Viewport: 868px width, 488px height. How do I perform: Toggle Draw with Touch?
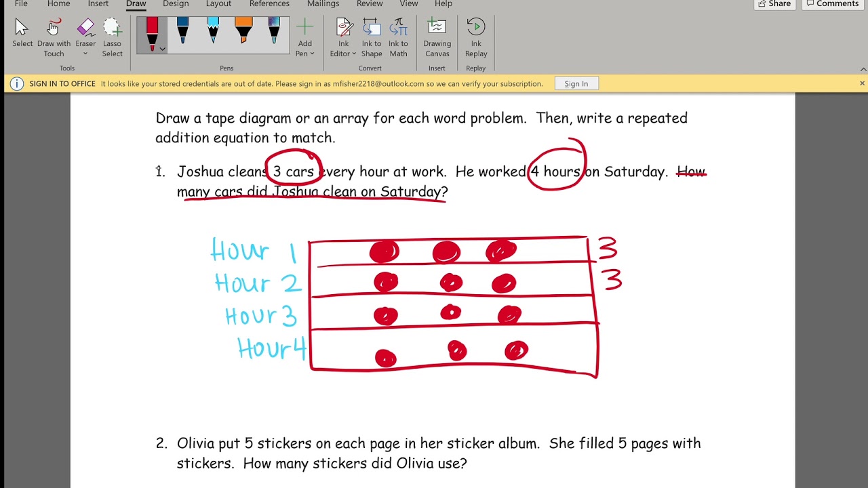[x=54, y=38]
